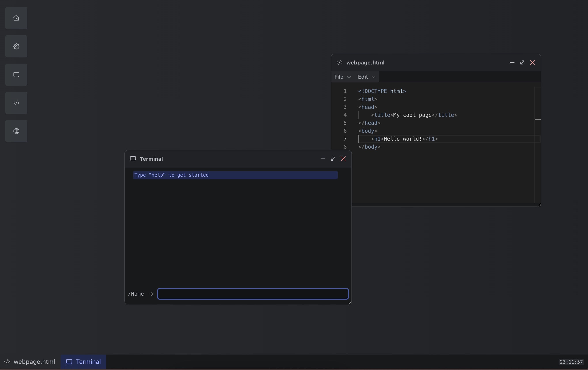The height and width of the screenshot is (370, 588).
Task: Focus the Terminal command input field
Action: pyautogui.click(x=253, y=294)
